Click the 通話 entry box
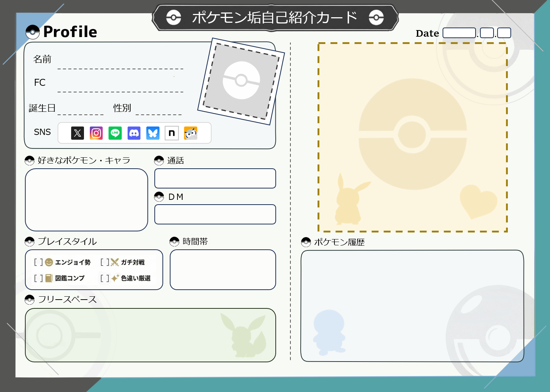Image resolution: width=550 pixels, height=392 pixels. coord(215,179)
